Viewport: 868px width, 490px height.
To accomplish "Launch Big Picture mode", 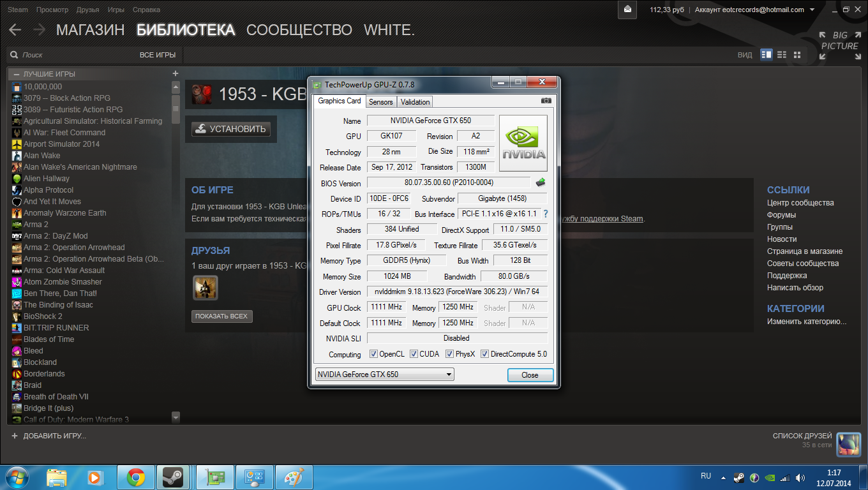I will tap(839, 46).
